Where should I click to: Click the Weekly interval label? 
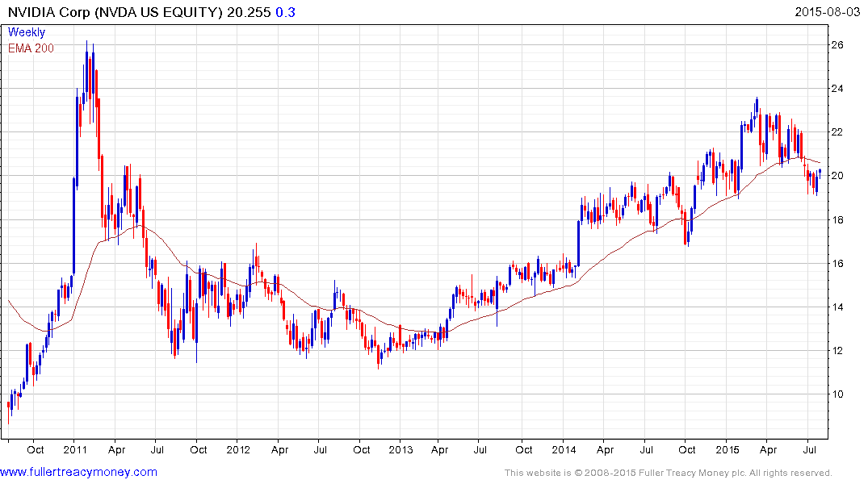click(x=27, y=32)
